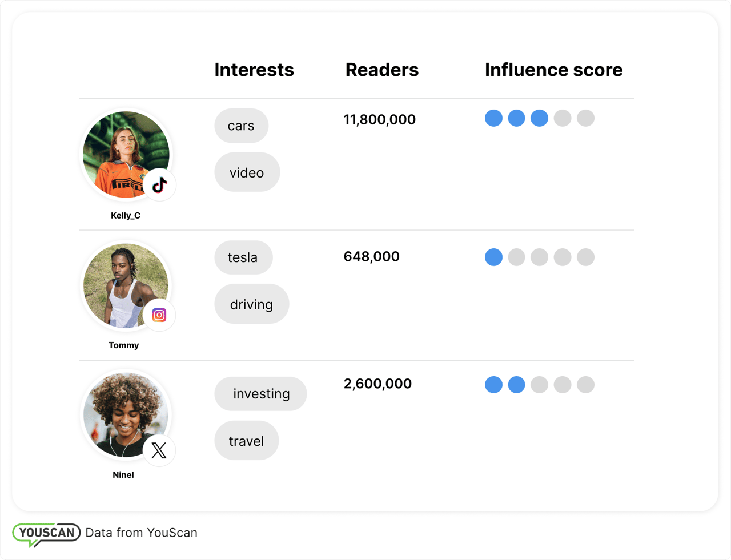Choose the investing interest tag
Image resolution: width=731 pixels, height=560 pixels.
tap(261, 394)
